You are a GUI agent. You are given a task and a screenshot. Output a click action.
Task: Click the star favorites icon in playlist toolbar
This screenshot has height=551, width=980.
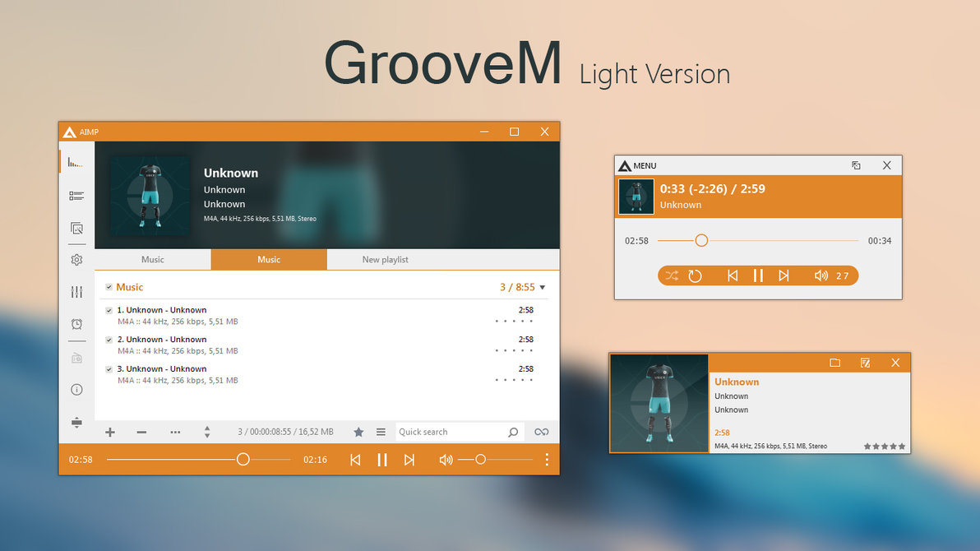[x=358, y=433]
